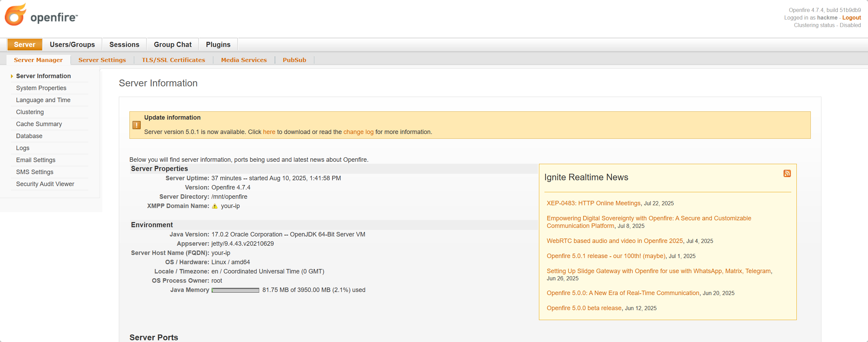Image resolution: width=868 pixels, height=342 pixels.
Task: Open System Properties in the sidebar
Action: (41, 88)
